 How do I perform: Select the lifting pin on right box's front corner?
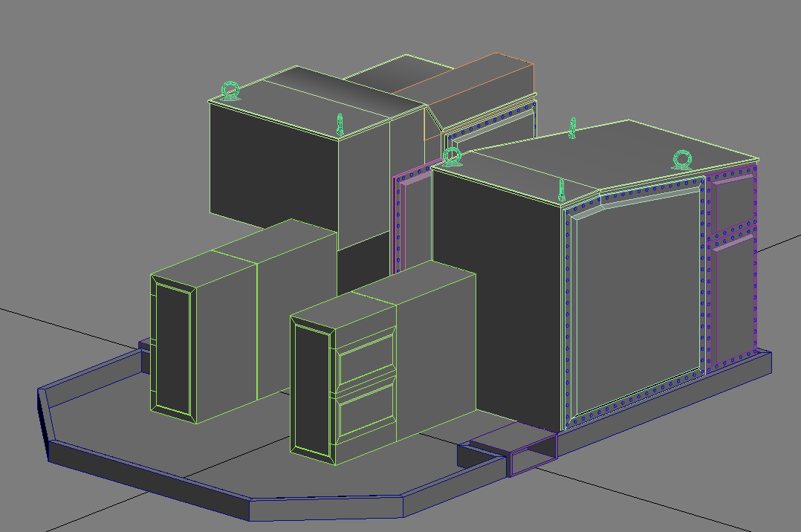point(562,190)
